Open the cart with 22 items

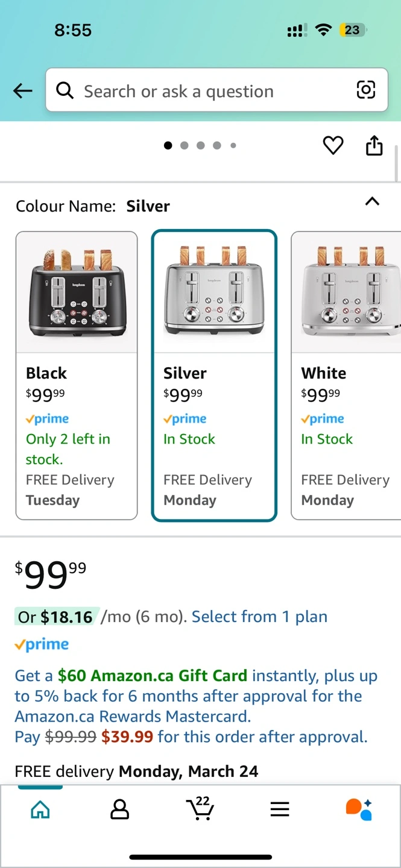[x=200, y=808]
